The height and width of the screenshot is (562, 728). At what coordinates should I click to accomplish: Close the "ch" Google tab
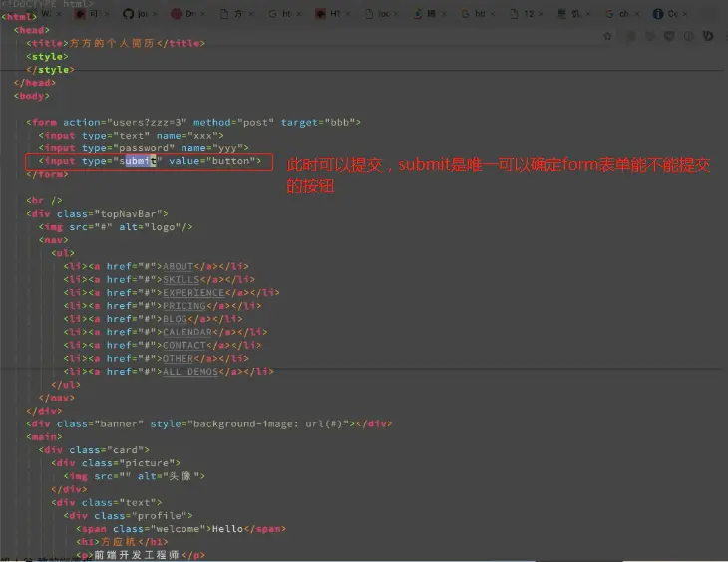point(637,14)
